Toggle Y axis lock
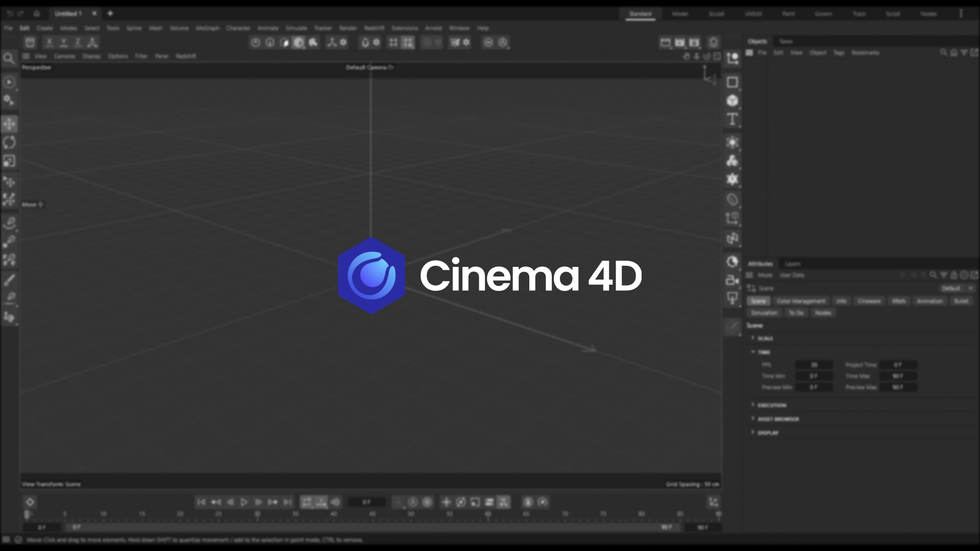This screenshot has height=551, width=980. coord(64,43)
